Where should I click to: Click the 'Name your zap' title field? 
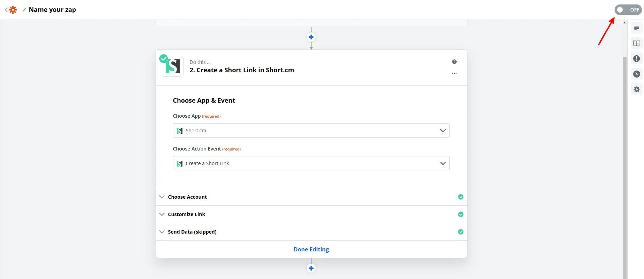(52, 10)
